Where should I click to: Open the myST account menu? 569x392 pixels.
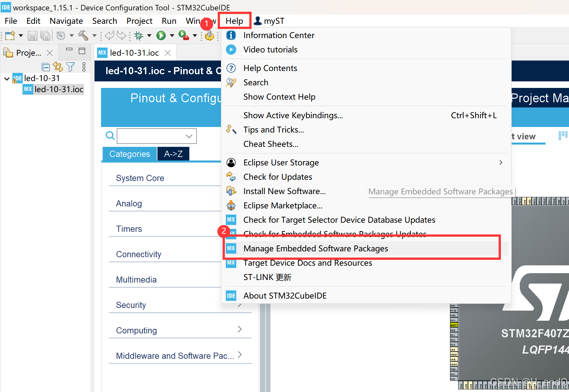269,21
